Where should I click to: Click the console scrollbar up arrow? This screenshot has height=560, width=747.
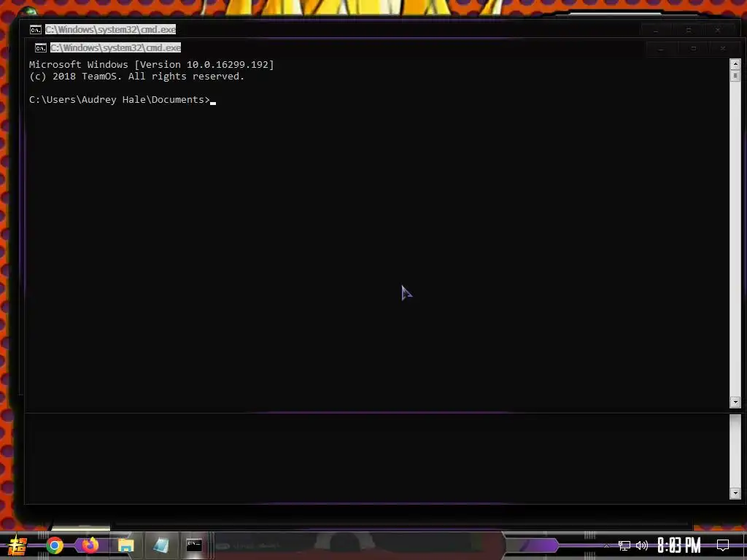[x=735, y=64]
